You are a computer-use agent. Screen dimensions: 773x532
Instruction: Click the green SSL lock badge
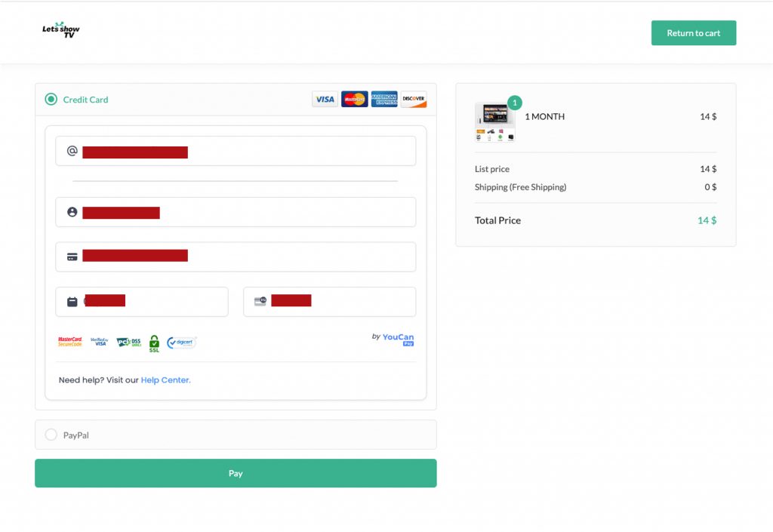click(154, 344)
